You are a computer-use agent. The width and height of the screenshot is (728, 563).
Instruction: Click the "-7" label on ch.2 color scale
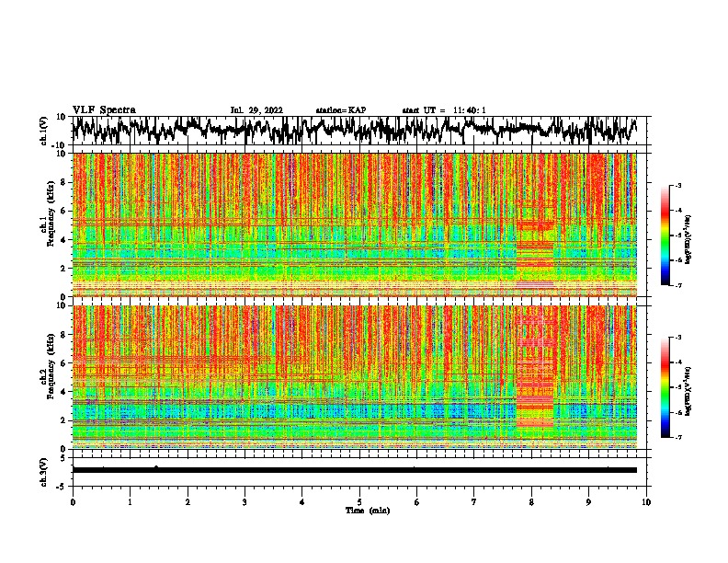click(678, 437)
